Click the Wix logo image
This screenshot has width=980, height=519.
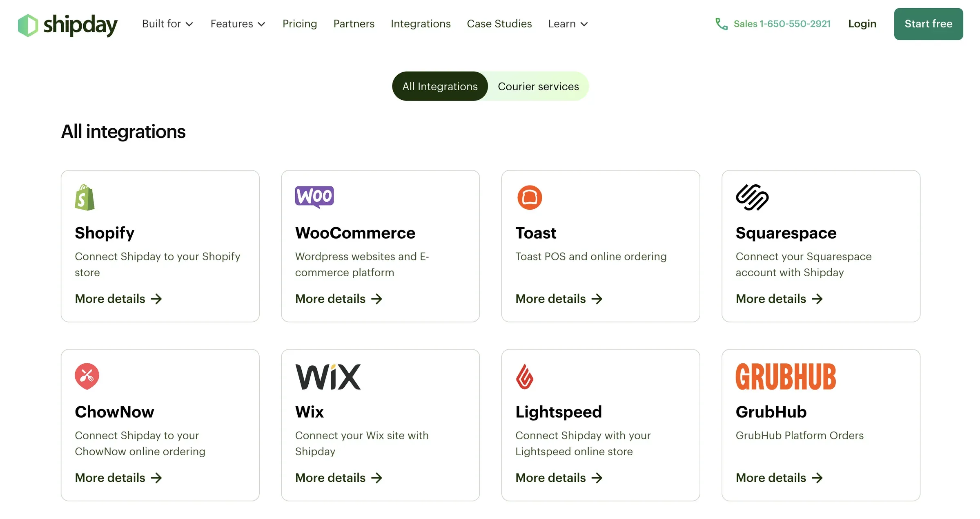pyautogui.click(x=328, y=376)
